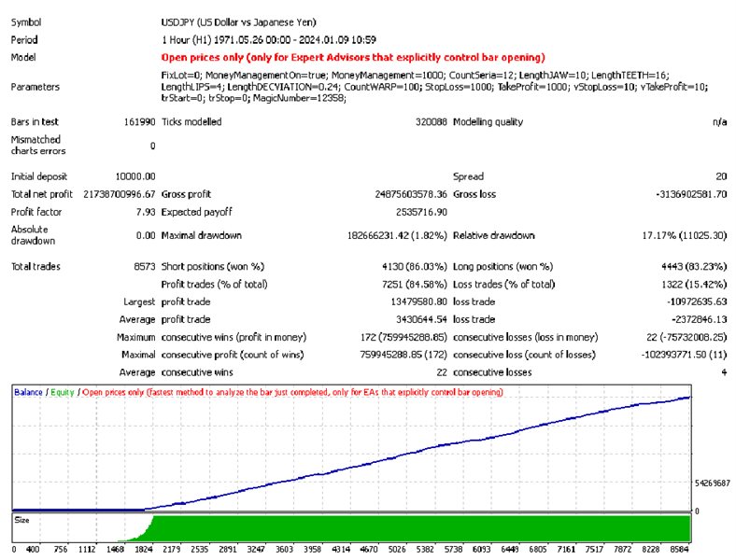Image resolution: width=736 pixels, height=560 pixels.
Task: Click the Profit factor value 7.93
Action: [146, 212]
